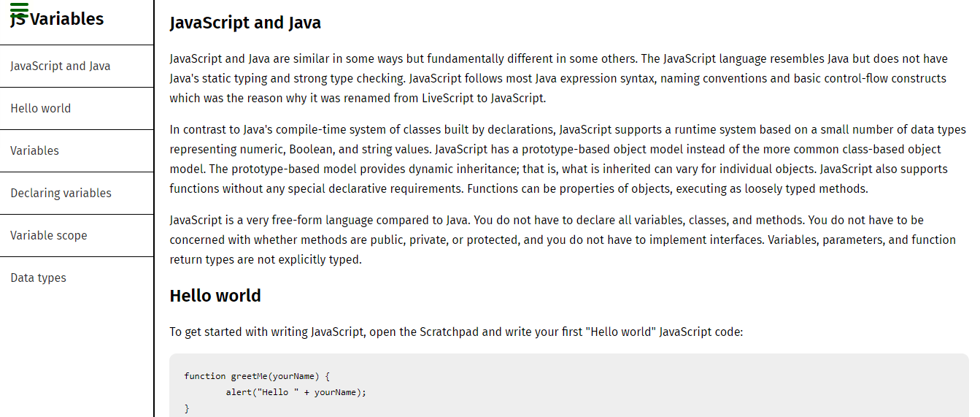Click the closing brace of greetMe function
The image size is (980, 417).
(187, 409)
